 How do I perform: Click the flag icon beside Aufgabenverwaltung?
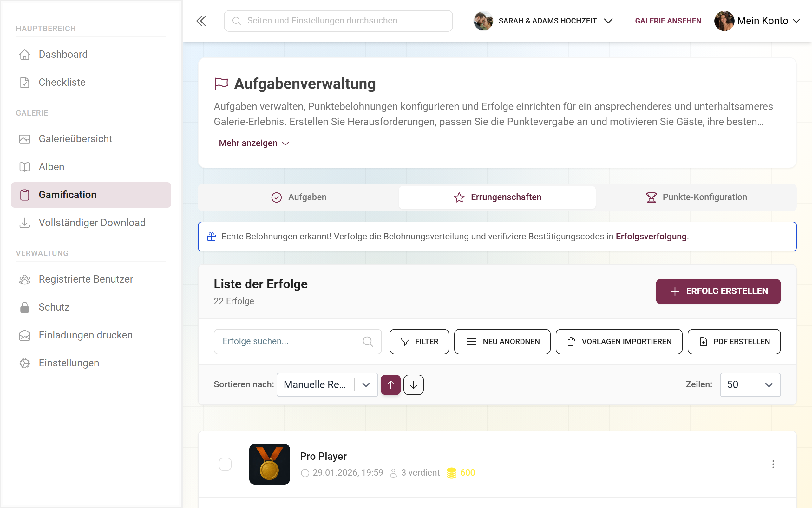[x=221, y=84]
